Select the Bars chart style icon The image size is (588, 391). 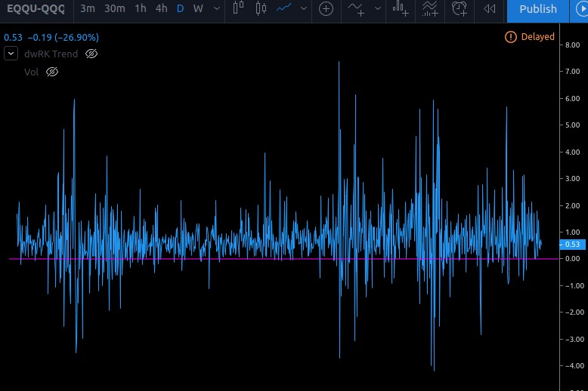(x=239, y=9)
